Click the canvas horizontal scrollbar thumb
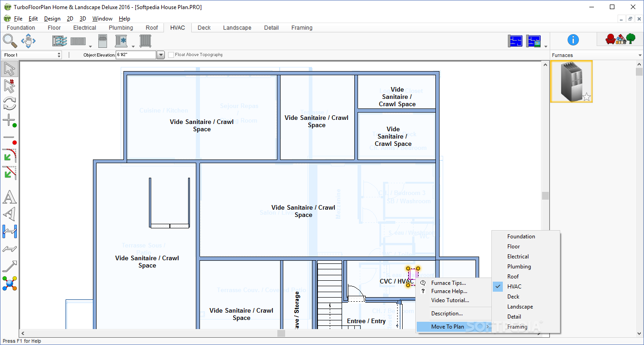644x345 pixels. coord(281,333)
